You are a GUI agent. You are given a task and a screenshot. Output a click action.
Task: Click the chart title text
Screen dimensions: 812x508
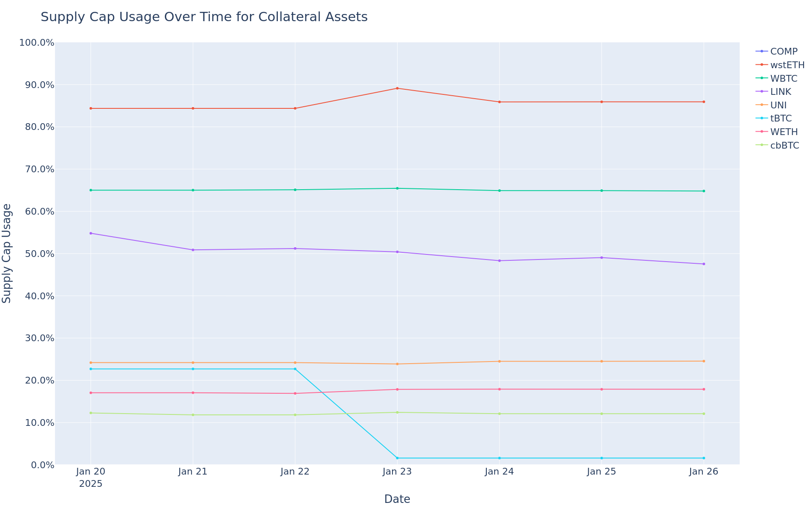click(204, 17)
